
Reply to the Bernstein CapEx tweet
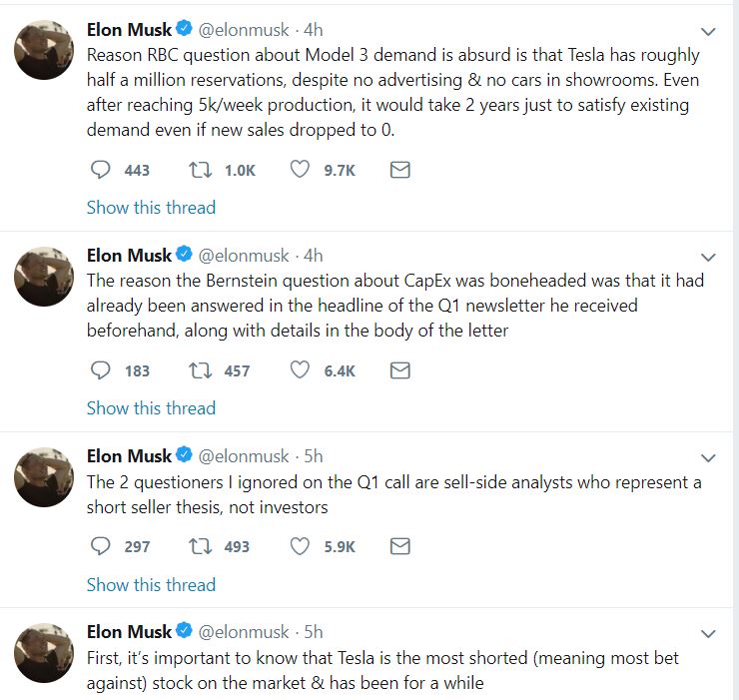(100, 370)
